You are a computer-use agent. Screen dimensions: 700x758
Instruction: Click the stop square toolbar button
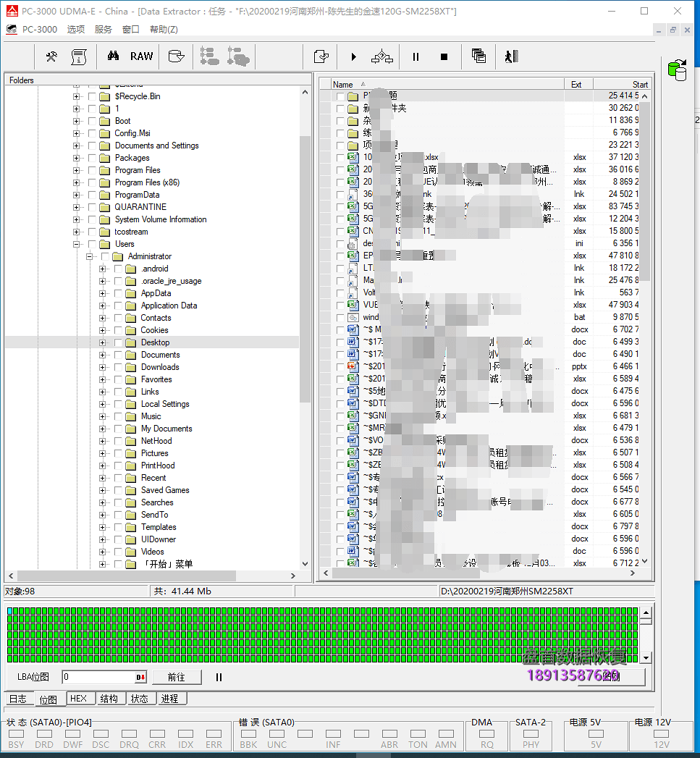pos(444,56)
